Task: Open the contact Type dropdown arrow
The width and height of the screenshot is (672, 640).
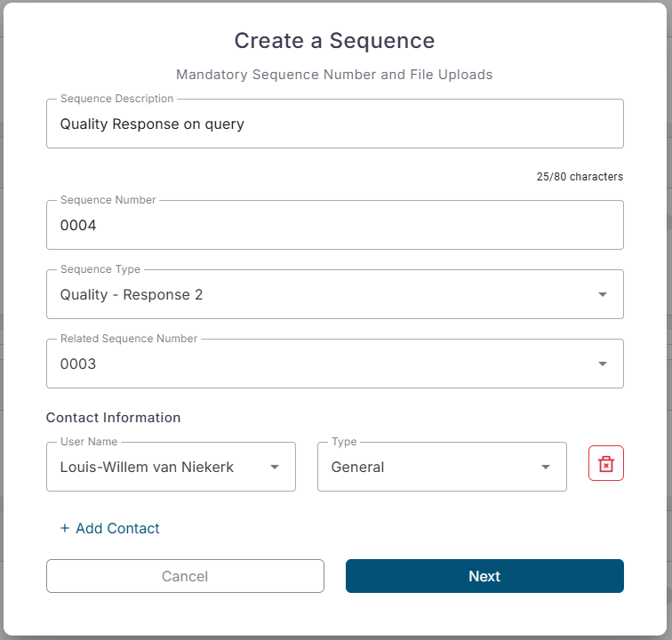Action: click(x=546, y=467)
